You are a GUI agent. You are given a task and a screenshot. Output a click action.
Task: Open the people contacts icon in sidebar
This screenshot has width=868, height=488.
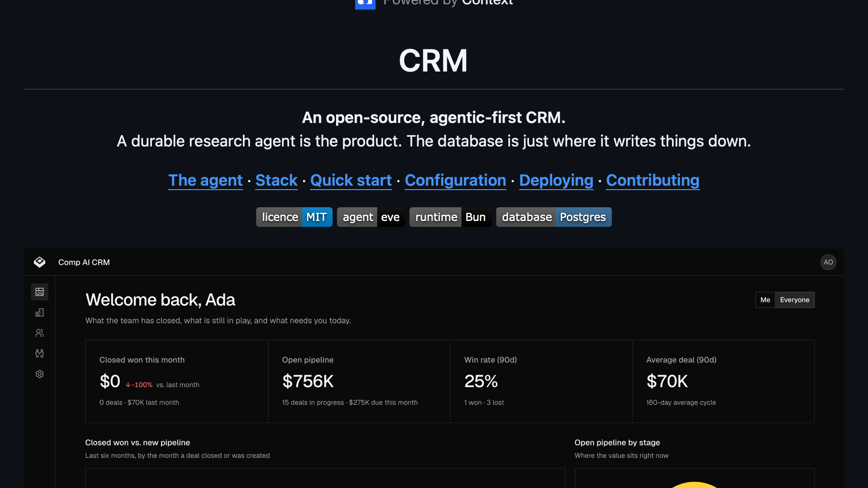click(x=40, y=333)
